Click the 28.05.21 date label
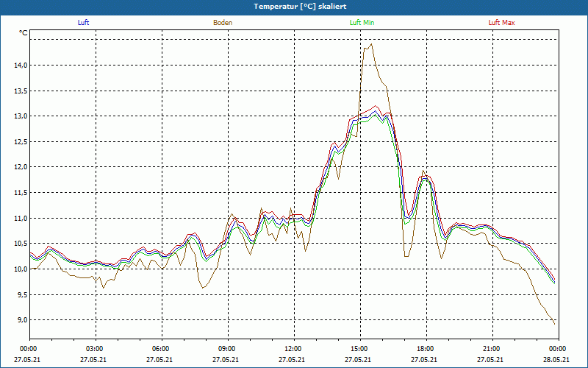 [x=556, y=360]
